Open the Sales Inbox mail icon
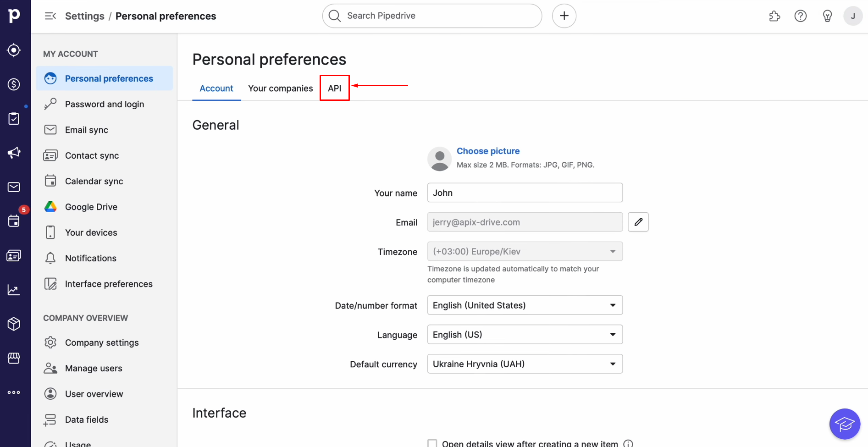The width and height of the screenshot is (868, 447). (14, 187)
